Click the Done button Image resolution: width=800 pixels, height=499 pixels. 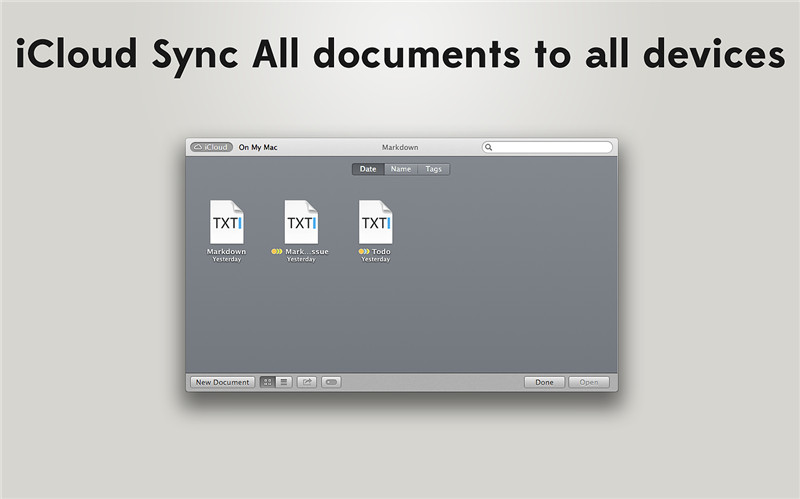(544, 382)
